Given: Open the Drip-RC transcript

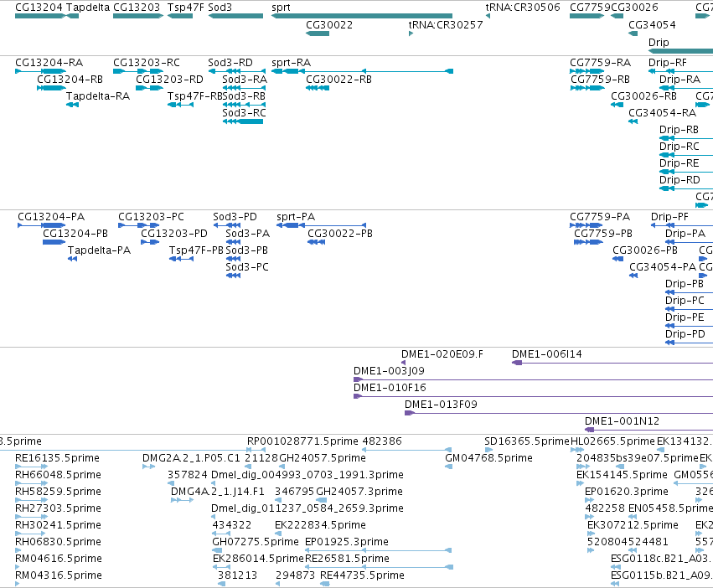Looking at the screenshot, I should coord(686,155).
